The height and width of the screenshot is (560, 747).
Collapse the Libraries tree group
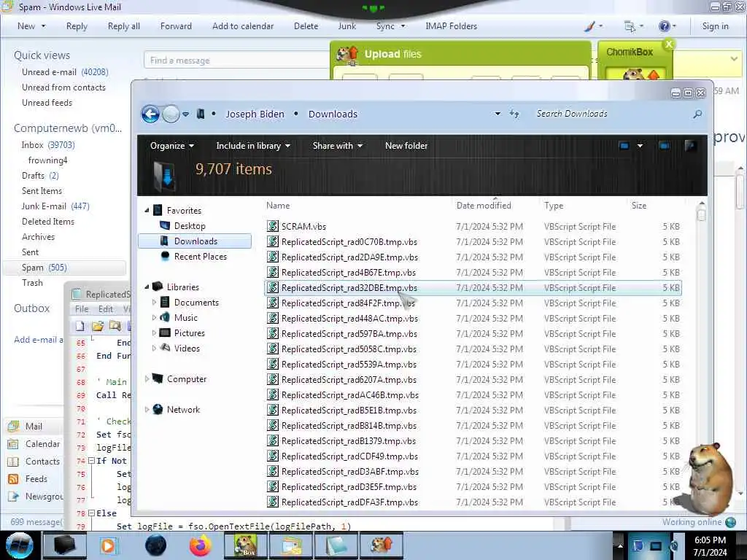point(147,287)
